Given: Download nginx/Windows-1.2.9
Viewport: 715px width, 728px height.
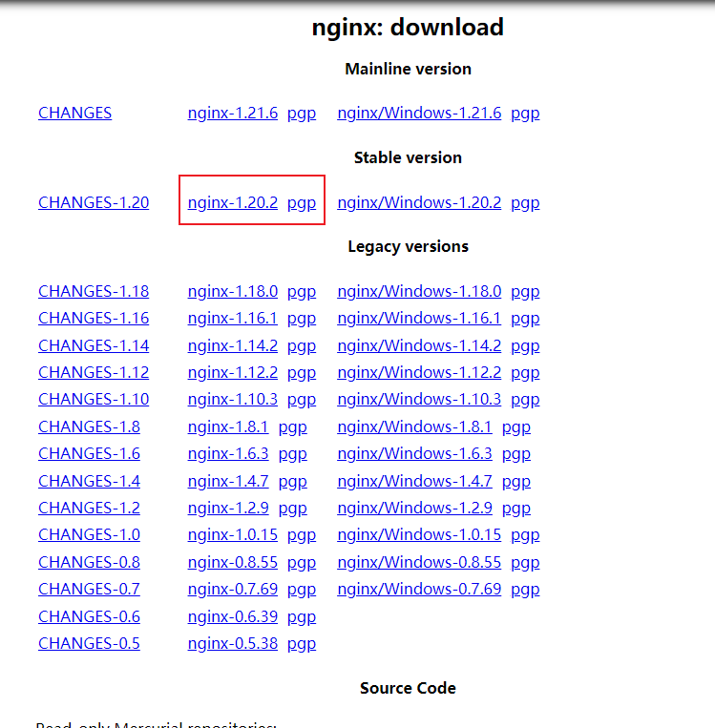Looking at the screenshot, I should pyautogui.click(x=414, y=508).
